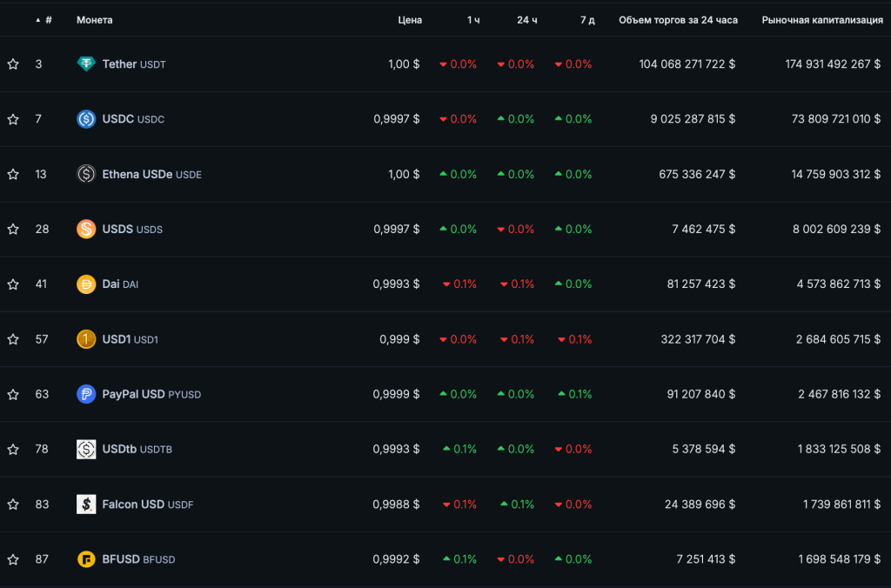This screenshot has width=891, height=588.
Task: Click the Tether coin logo icon
Action: pyautogui.click(x=86, y=63)
